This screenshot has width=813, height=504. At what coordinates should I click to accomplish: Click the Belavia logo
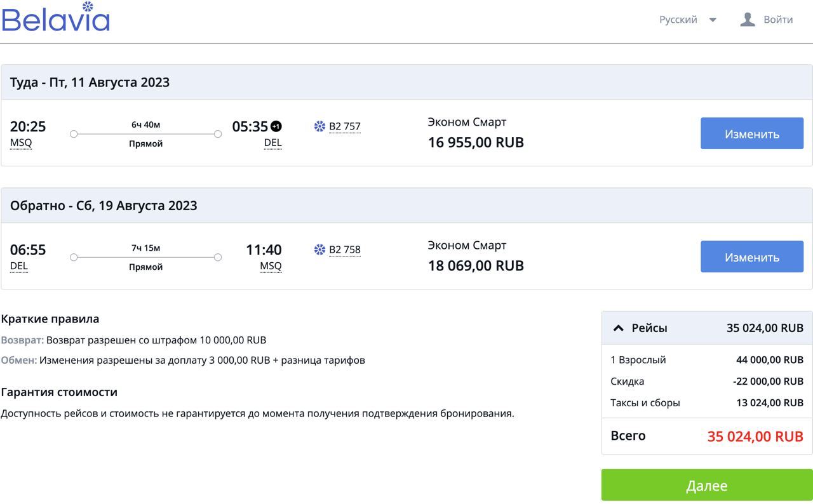click(x=56, y=18)
